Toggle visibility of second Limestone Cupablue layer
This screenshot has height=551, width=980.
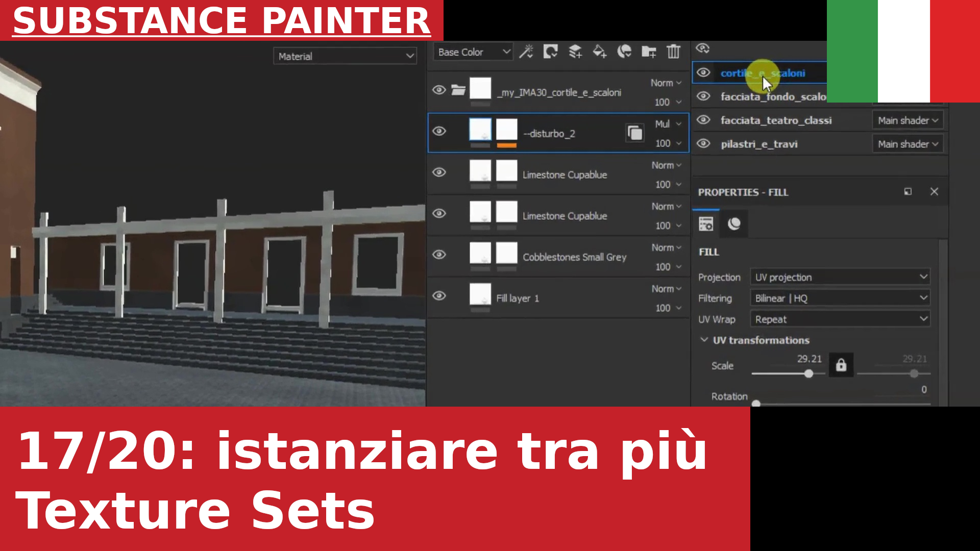[439, 213]
